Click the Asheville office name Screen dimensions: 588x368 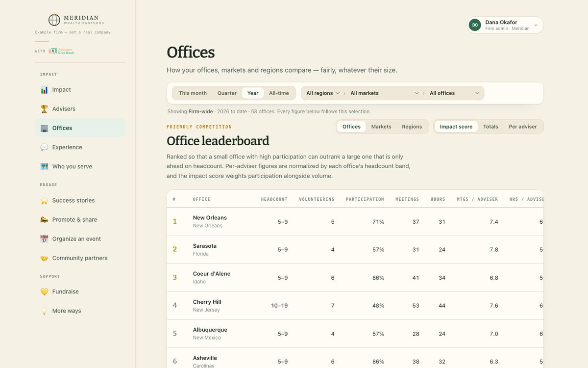point(205,358)
